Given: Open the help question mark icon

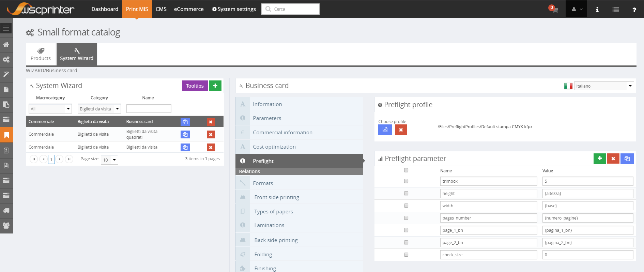Looking at the screenshot, I should click(634, 10).
